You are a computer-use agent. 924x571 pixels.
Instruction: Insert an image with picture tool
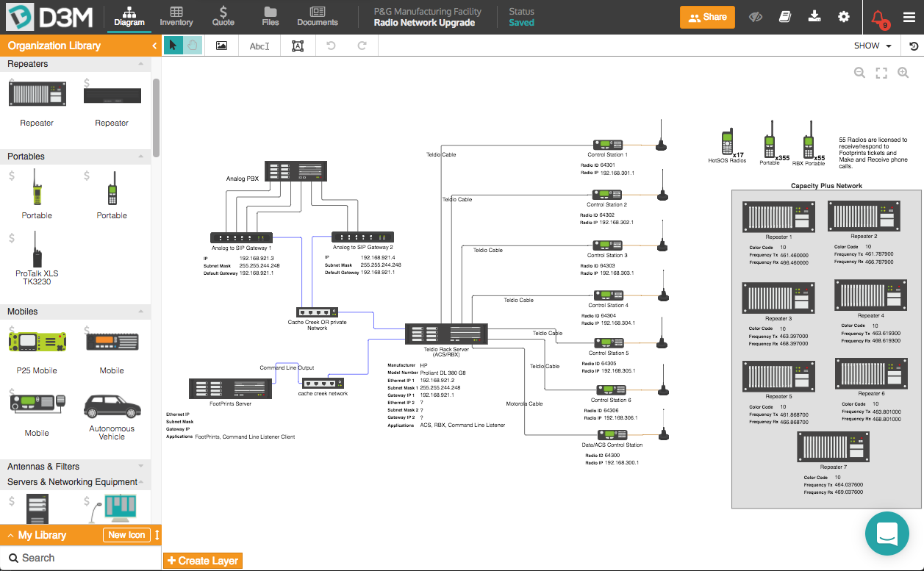(x=221, y=46)
